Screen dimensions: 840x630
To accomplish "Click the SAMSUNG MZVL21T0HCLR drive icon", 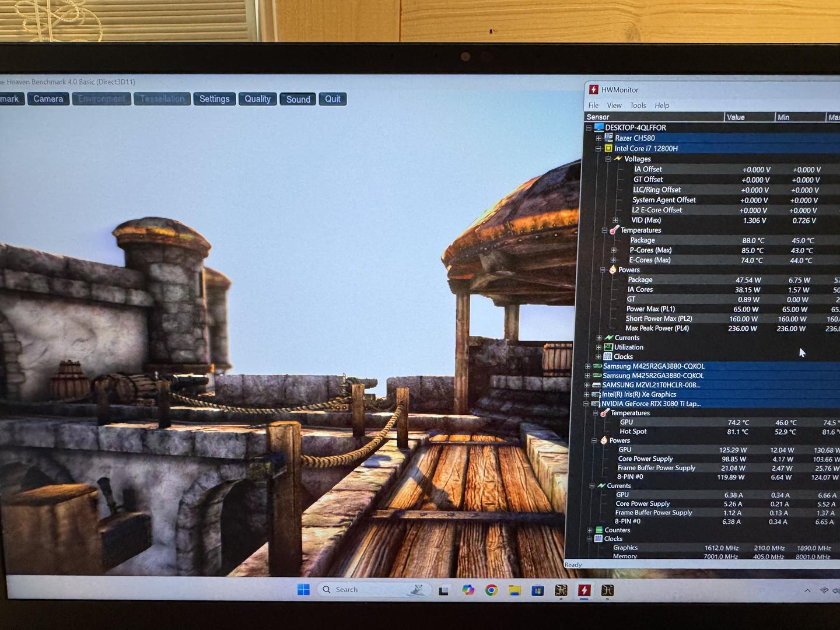I will coord(596,385).
